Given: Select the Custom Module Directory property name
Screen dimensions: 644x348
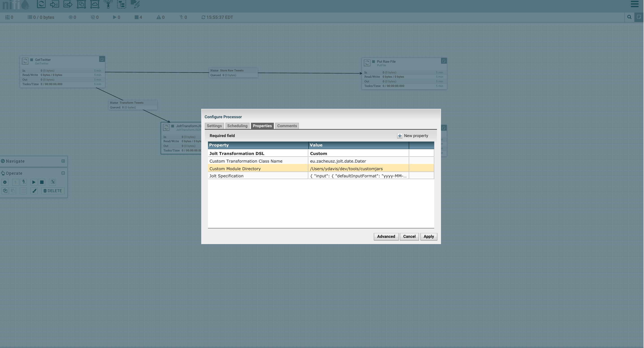Looking at the screenshot, I should (x=235, y=169).
